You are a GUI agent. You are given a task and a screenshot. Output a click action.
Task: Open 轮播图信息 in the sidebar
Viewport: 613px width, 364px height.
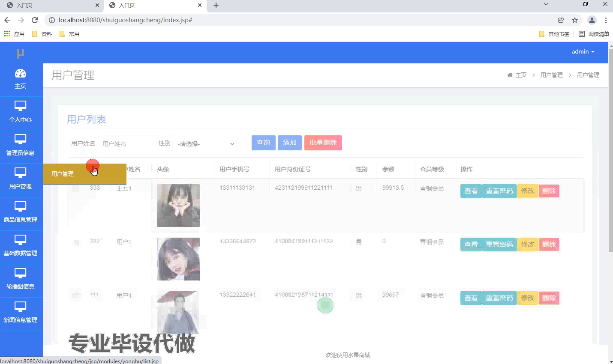(21, 280)
